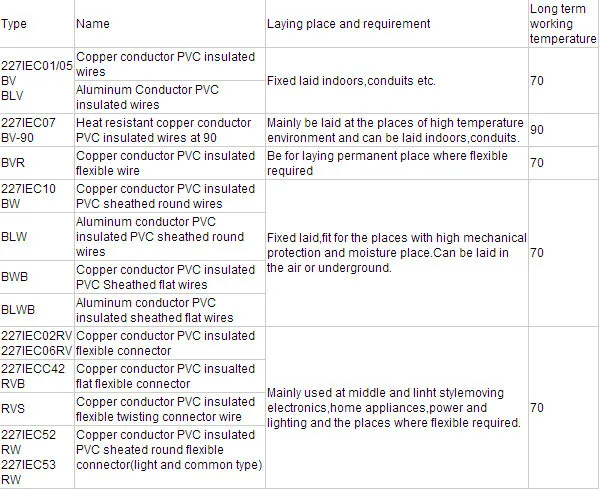Screen dimensions: 600x490
Task: Click 'Fixed laid indoors,conduits etc.' cell
Action: tap(397, 81)
